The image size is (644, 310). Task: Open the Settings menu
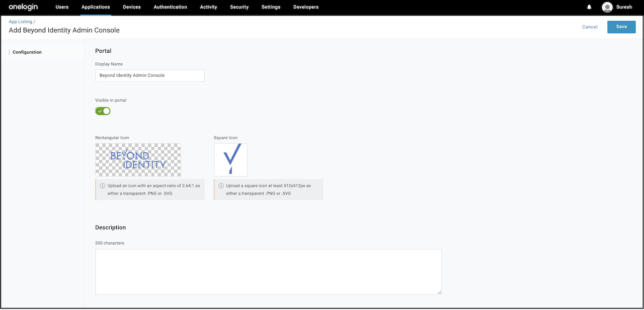click(x=271, y=7)
